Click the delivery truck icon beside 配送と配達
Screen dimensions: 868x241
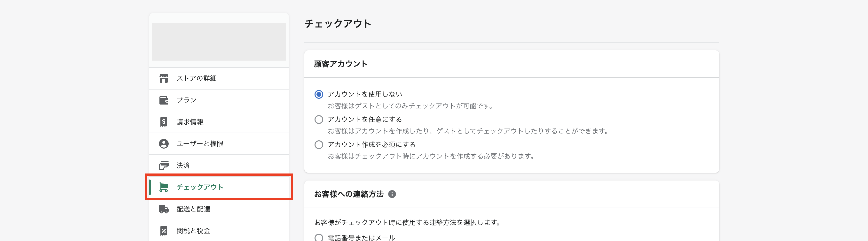(164, 209)
